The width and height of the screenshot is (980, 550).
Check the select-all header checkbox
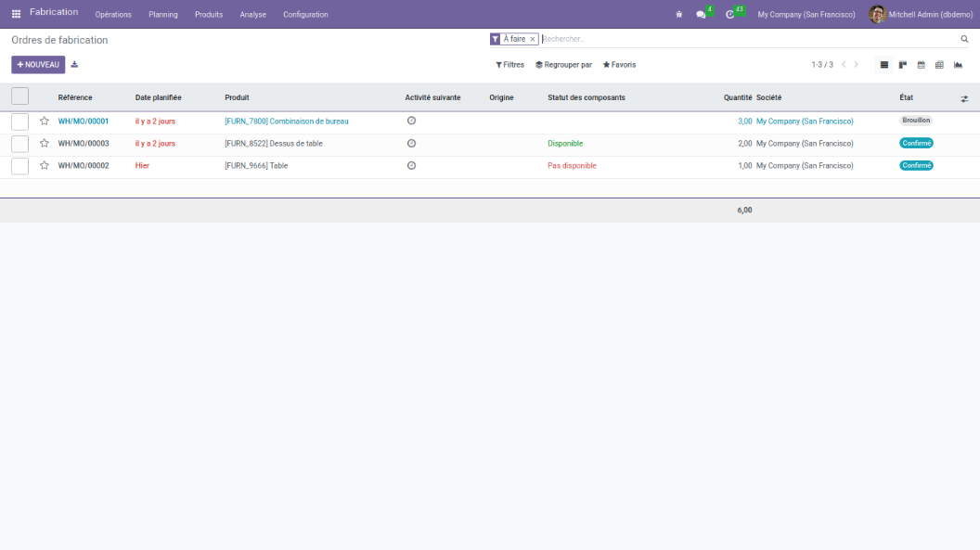point(19,96)
